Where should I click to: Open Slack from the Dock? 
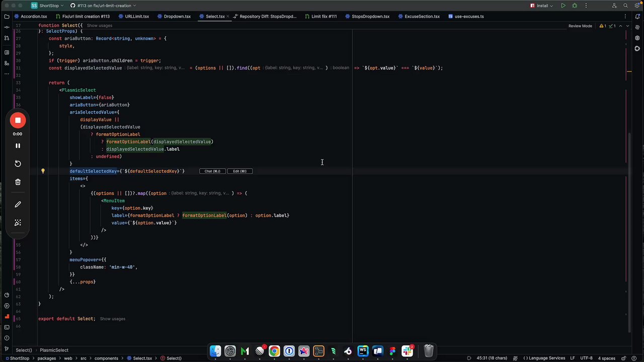click(x=407, y=351)
